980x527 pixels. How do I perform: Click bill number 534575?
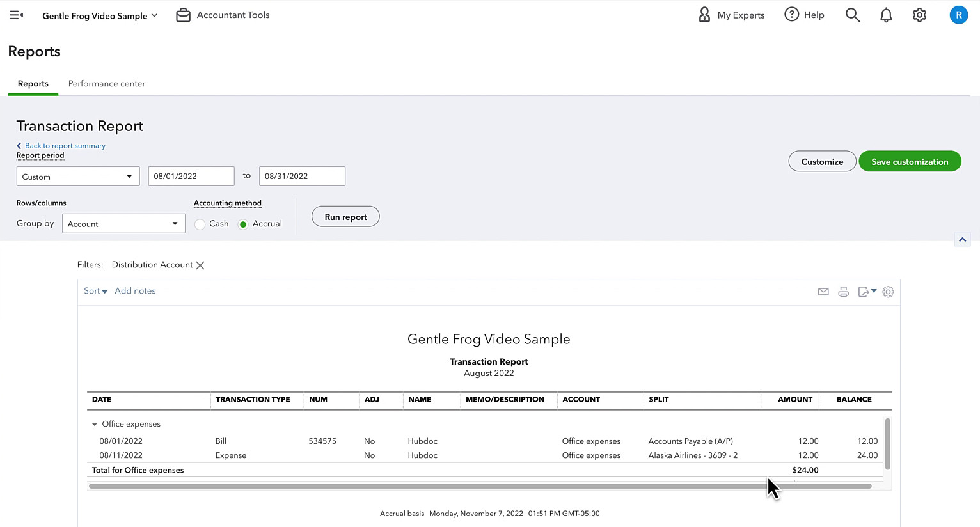point(322,441)
